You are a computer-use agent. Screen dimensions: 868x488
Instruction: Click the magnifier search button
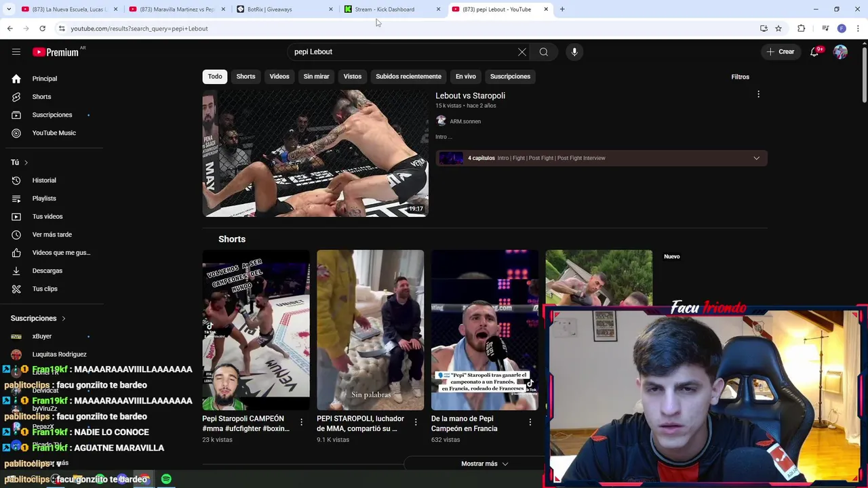pos(544,52)
